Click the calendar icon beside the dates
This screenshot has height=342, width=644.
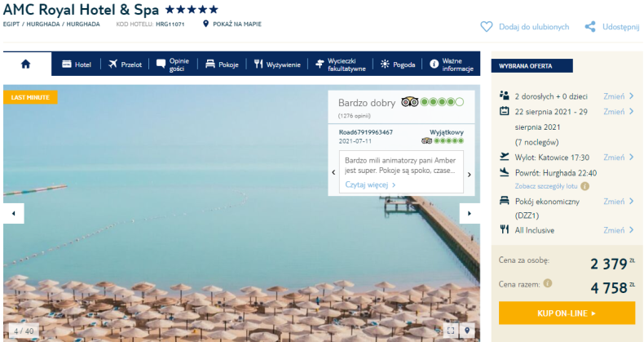click(505, 111)
